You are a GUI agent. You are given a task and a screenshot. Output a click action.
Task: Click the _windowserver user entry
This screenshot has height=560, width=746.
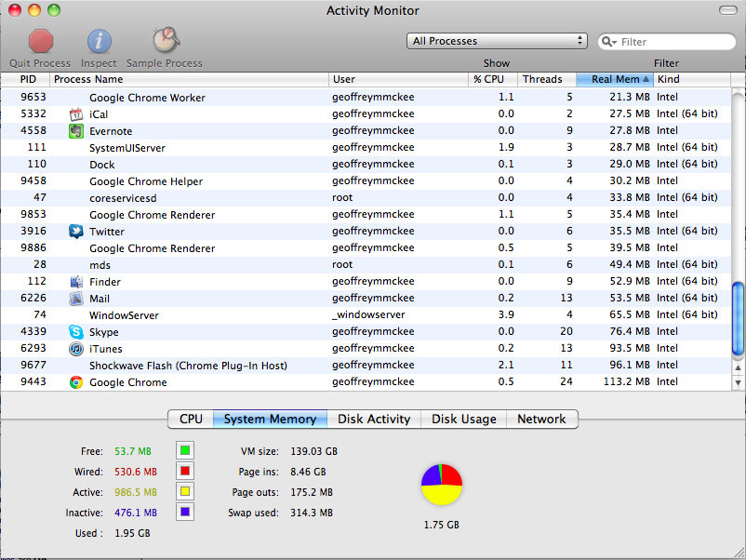tap(368, 315)
